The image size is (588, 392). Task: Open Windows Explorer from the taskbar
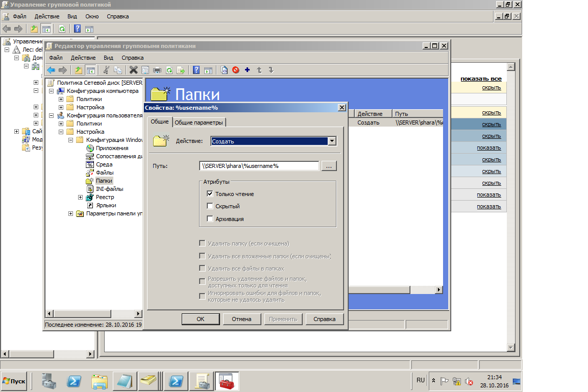100,381
